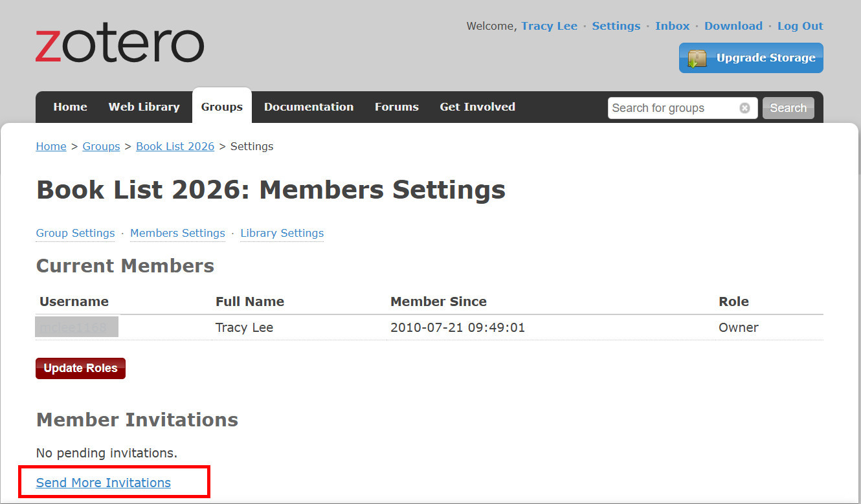This screenshot has width=861, height=504.
Task: Open the Forums tab
Action: click(x=396, y=107)
